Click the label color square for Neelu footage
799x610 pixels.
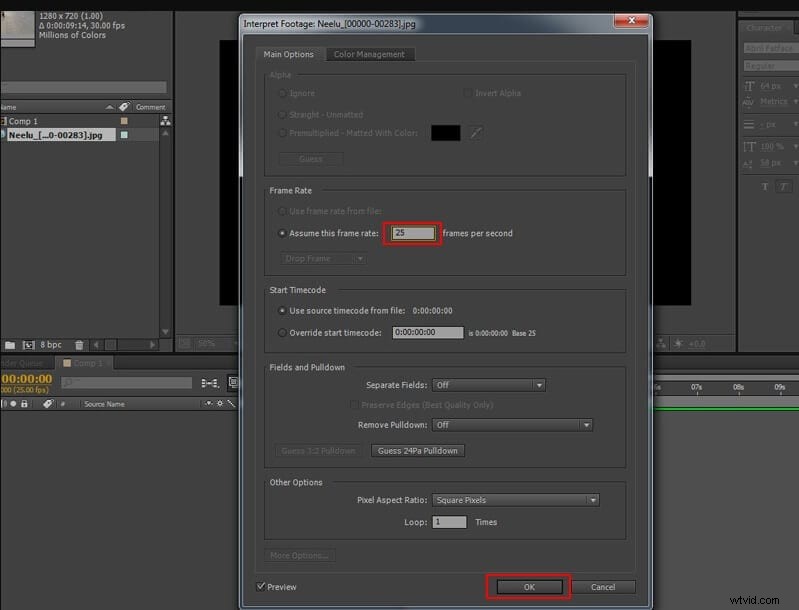pyautogui.click(x=124, y=135)
